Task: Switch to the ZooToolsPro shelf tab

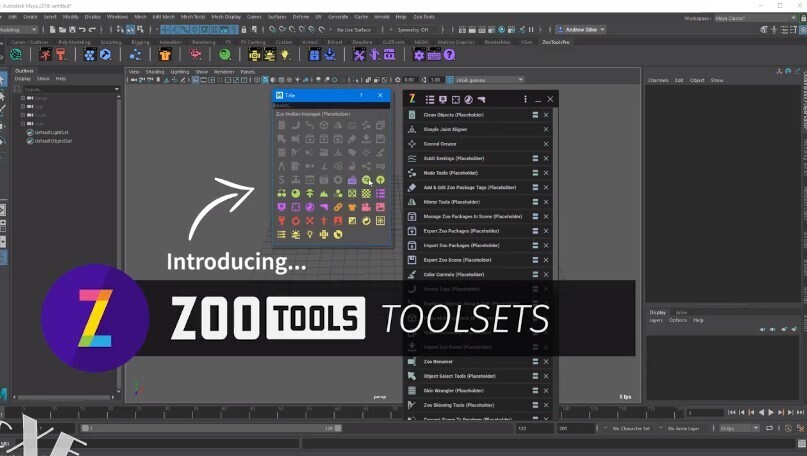Action: tap(556, 42)
